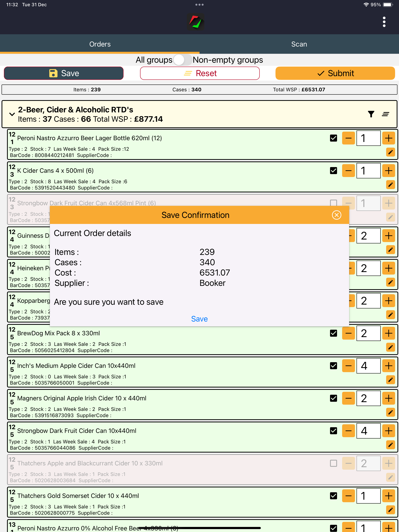Screen dimensions: 399x532
Task: Click Thatchers Gold quantity field
Action: (368, 496)
